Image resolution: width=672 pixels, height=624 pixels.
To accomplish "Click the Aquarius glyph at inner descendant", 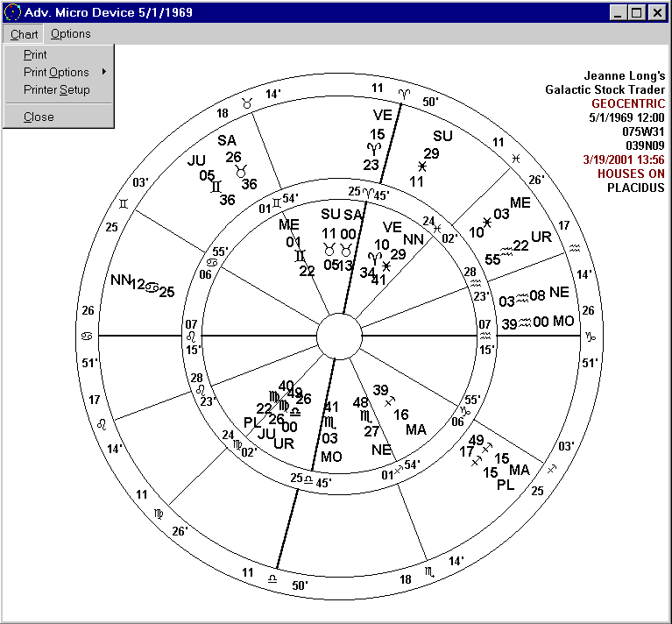I will (x=485, y=336).
